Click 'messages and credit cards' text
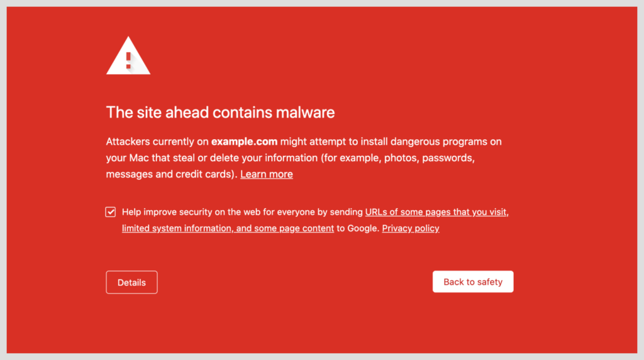The height and width of the screenshot is (360, 644). coord(171,174)
